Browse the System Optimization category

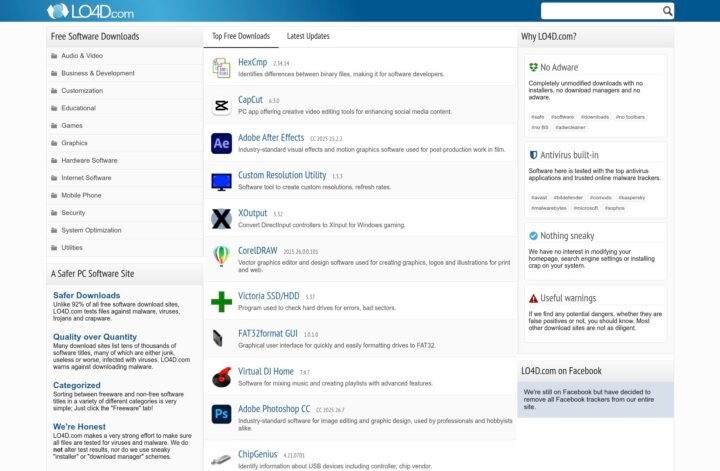(x=91, y=230)
